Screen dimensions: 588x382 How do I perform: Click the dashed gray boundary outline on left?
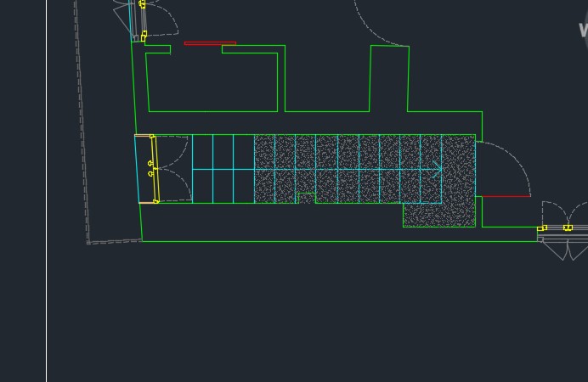pos(82,127)
